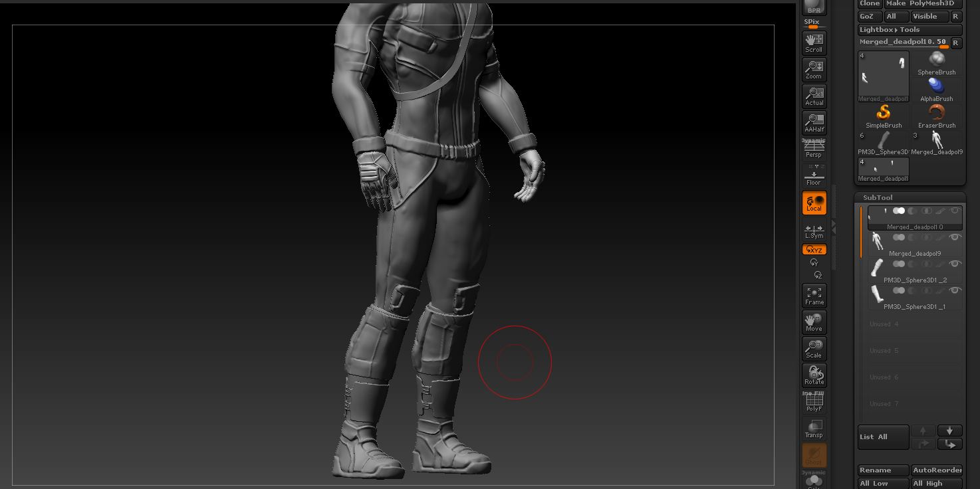
Task: Toggle L.Sym local symmetry
Action: 814,232
